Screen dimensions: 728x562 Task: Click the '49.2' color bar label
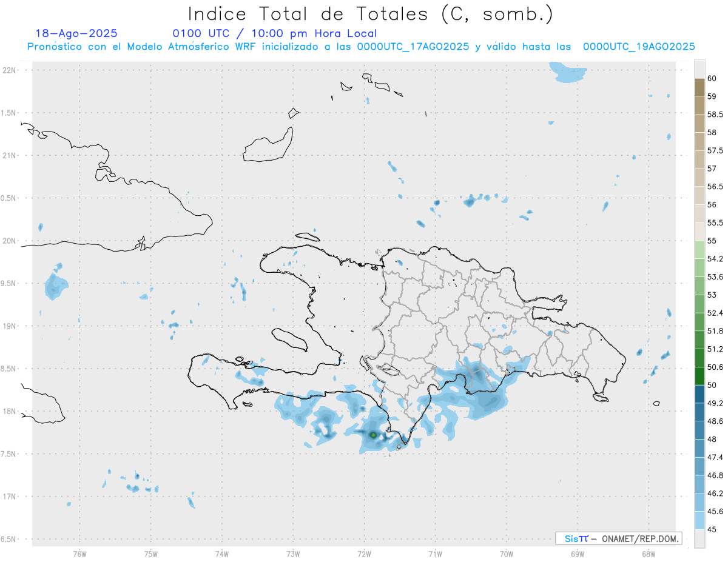coord(715,403)
